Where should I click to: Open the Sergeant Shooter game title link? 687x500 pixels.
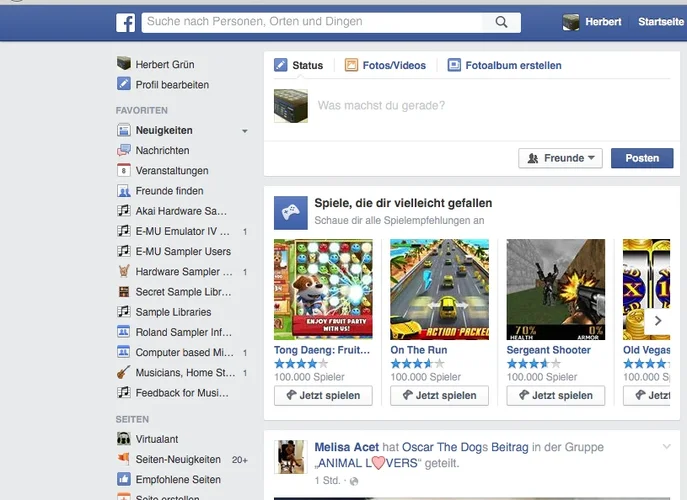pyautogui.click(x=549, y=350)
